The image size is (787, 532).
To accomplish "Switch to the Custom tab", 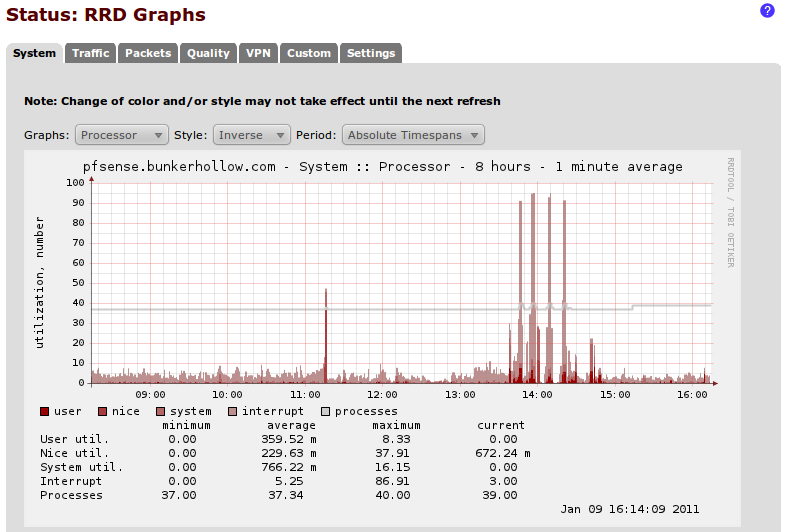I will click(x=309, y=53).
